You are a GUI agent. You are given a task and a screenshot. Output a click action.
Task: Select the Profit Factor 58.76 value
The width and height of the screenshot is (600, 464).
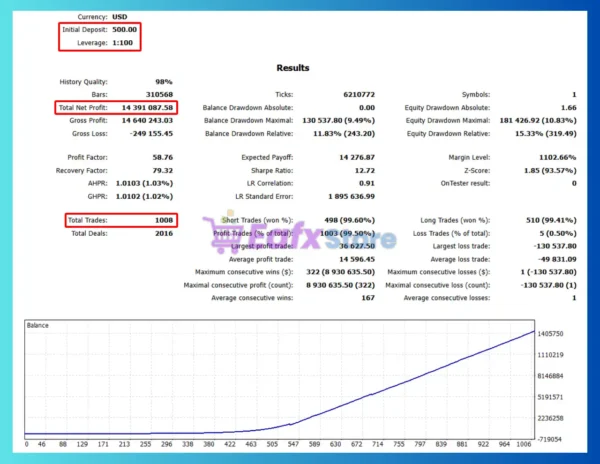pyautogui.click(x=163, y=157)
